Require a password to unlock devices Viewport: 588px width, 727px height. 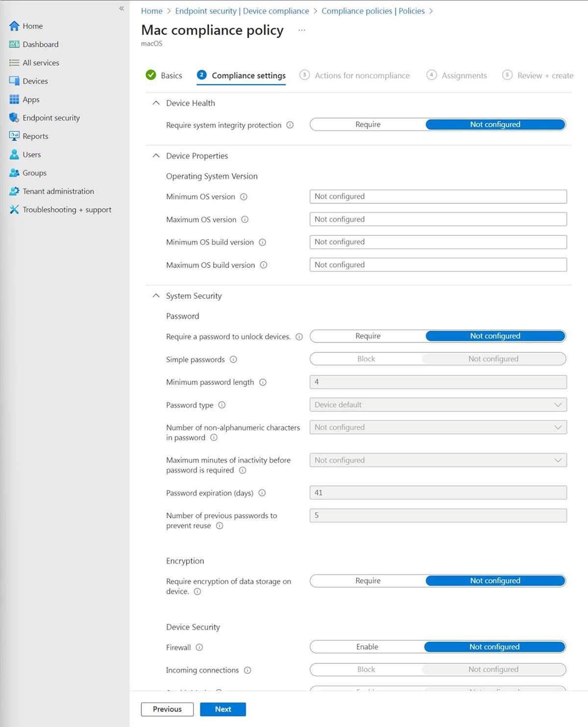(x=367, y=336)
